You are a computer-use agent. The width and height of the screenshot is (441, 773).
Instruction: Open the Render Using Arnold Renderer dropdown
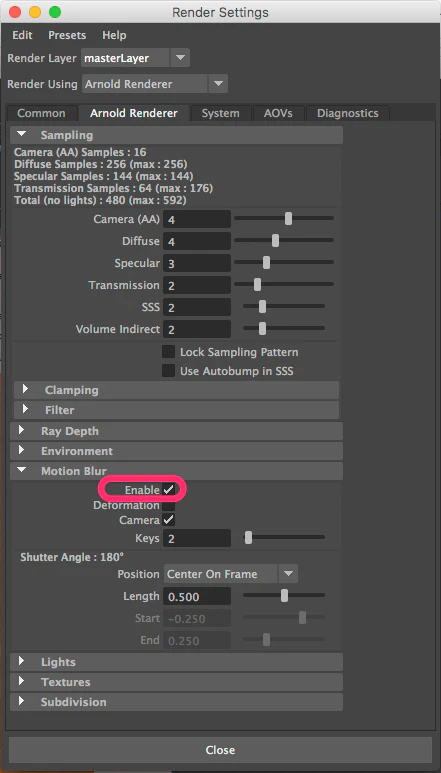coord(155,84)
